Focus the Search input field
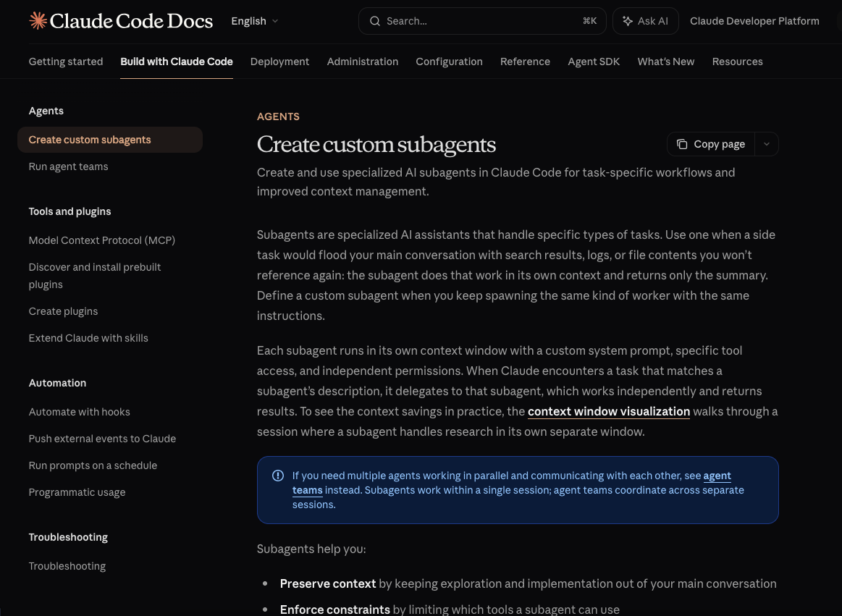 point(478,21)
